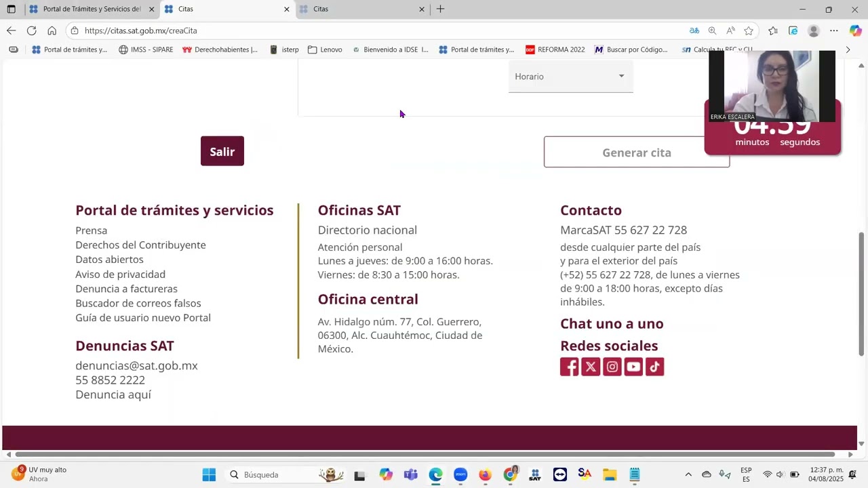Viewport: 868px width, 488px height.
Task: Open Google Chrome from the taskbar
Action: pyautogui.click(x=510, y=474)
